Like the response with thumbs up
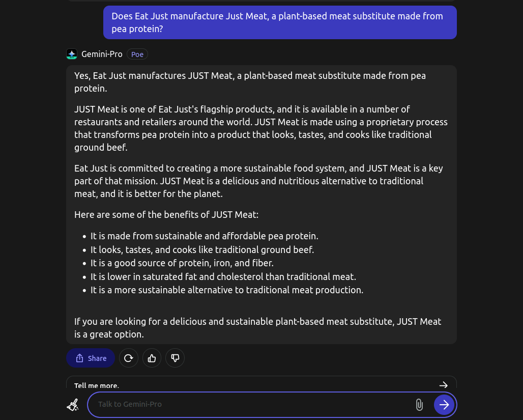 click(x=152, y=358)
